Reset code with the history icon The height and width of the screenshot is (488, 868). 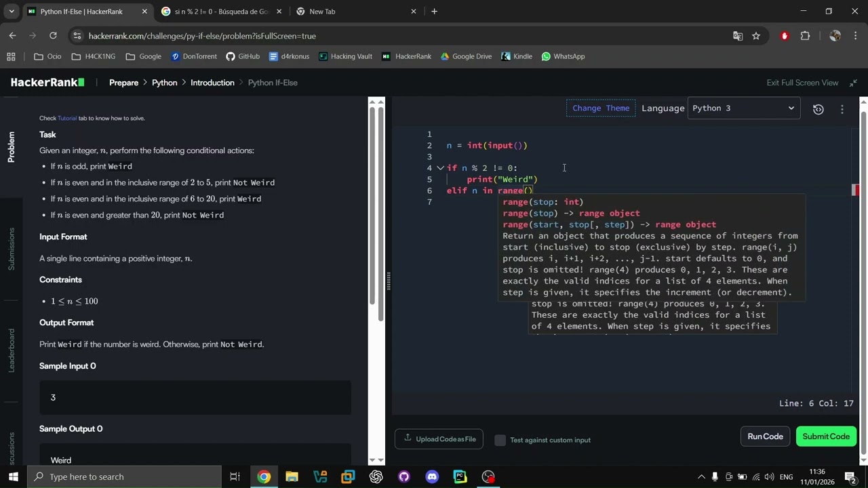(818, 109)
